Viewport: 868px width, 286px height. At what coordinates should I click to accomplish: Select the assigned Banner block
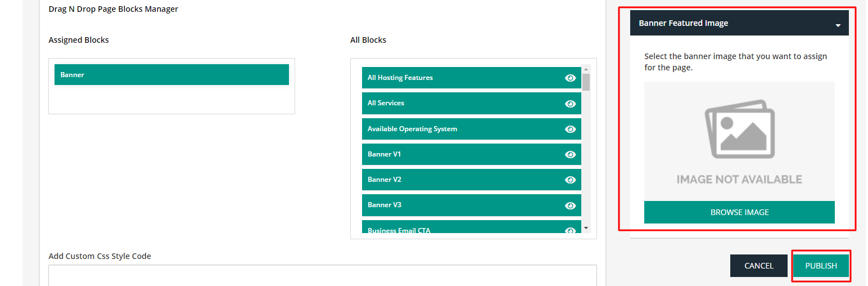[171, 75]
